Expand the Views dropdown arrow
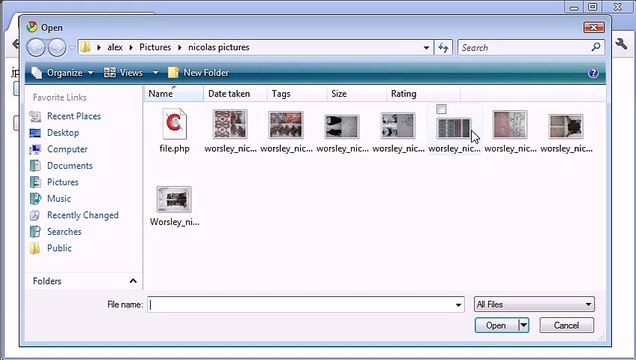This screenshot has width=636, height=360. pyautogui.click(x=155, y=73)
